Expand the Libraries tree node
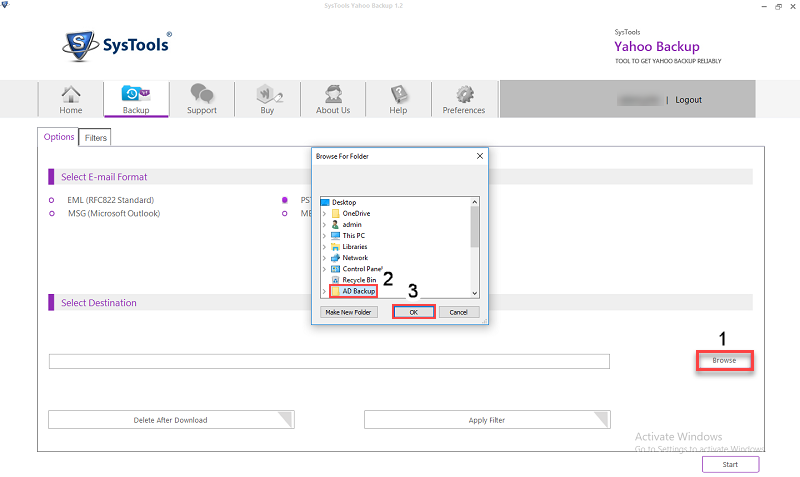800x477 pixels. [324, 247]
